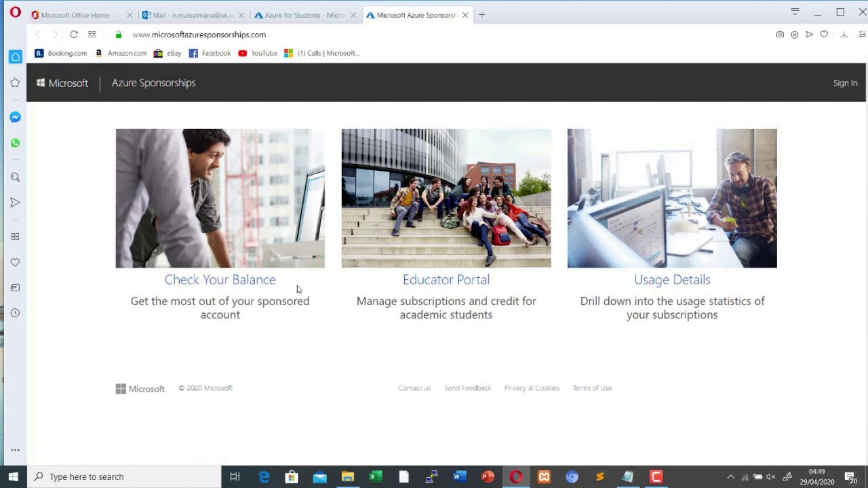Open PowerPoint from the taskbar
The height and width of the screenshot is (488, 868).
(488, 476)
